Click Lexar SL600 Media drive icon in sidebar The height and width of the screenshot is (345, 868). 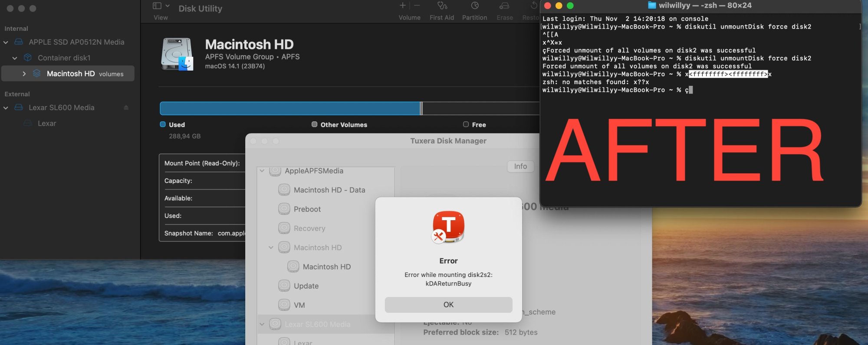(19, 107)
